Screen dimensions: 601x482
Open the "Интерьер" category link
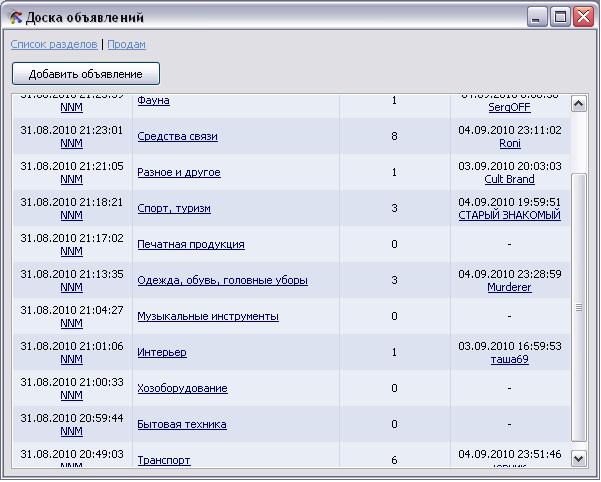162,353
